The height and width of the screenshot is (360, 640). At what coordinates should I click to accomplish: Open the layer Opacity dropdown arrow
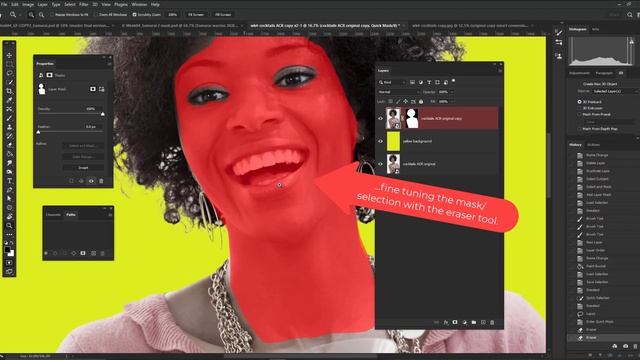451,92
